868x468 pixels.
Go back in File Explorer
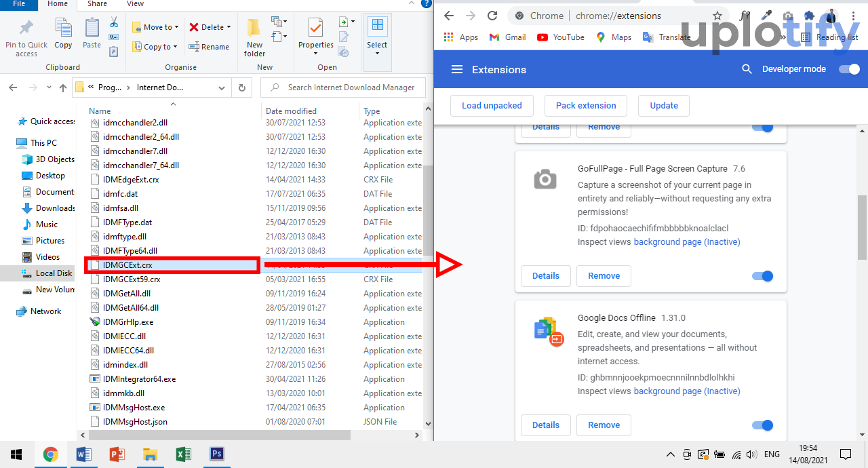14,87
